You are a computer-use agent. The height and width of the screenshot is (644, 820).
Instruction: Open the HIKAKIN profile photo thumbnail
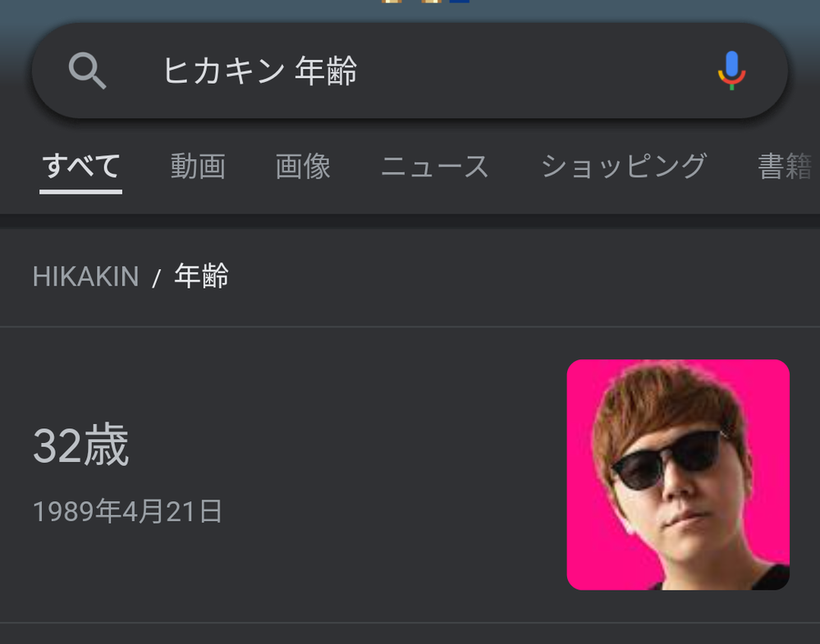pyautogui.click(x=678, y=475)
